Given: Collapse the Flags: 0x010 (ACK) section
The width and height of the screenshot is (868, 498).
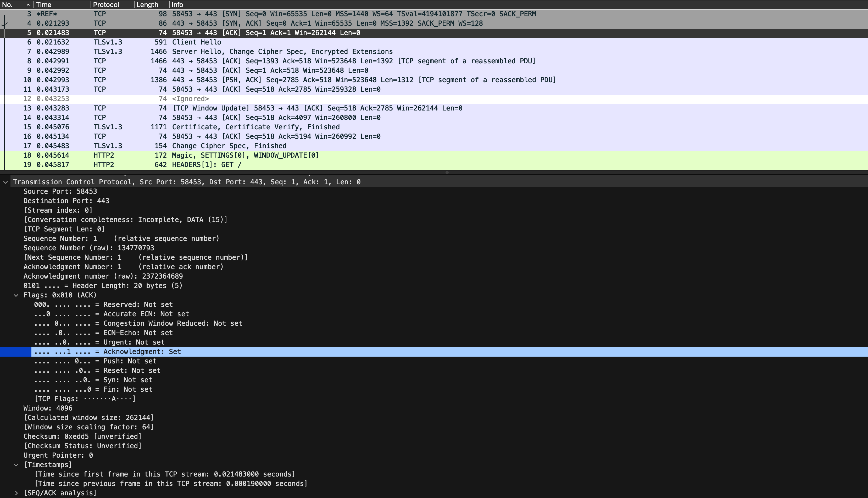Looking at the screenshot, I should click(16, 295).
